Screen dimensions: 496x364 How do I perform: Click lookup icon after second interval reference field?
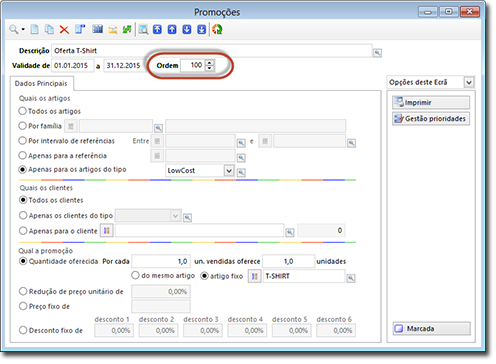coord(351,143)
